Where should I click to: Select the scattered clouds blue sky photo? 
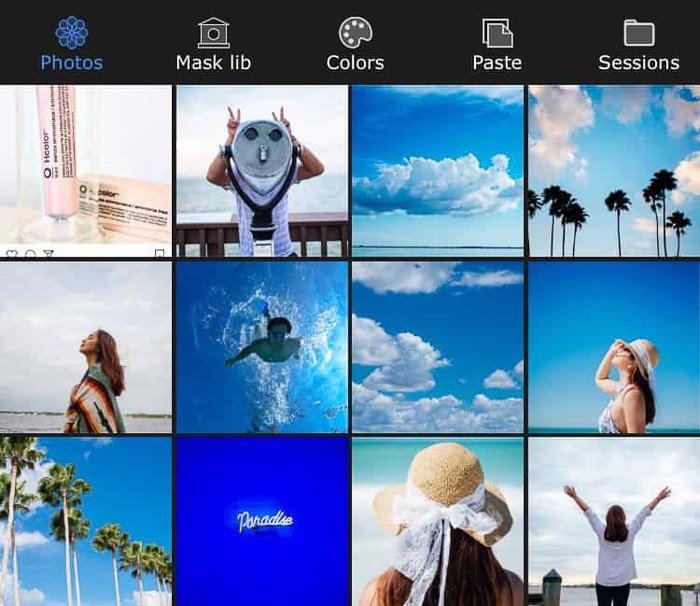[x=437, y=347]
